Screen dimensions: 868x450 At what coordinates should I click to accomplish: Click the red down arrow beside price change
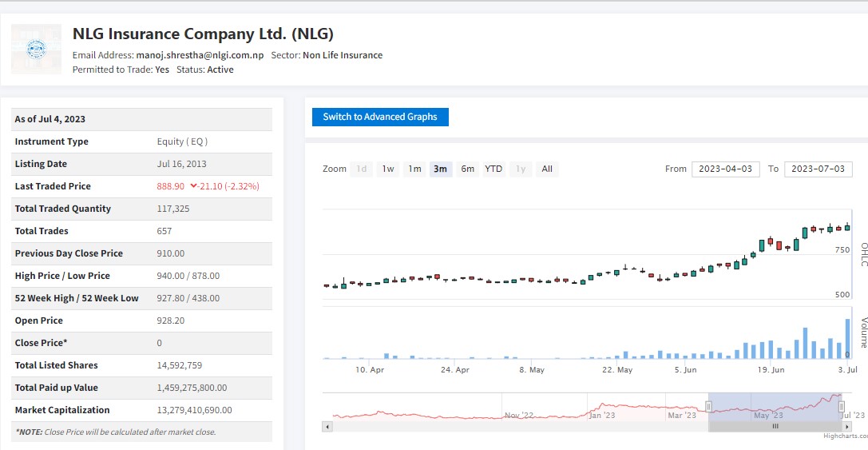click(x=194, y=186)
